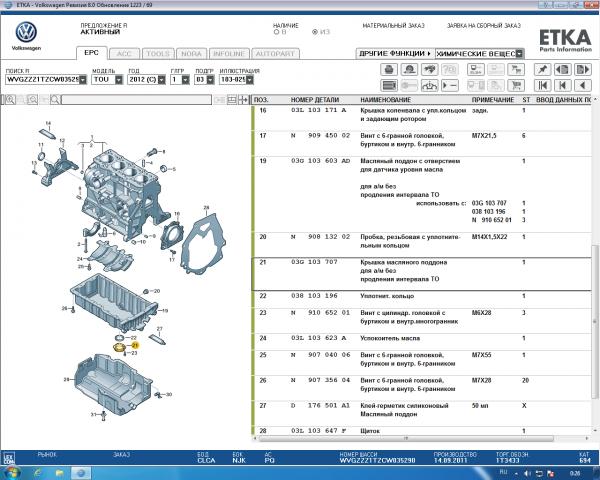Open the shopping cart icon
The image size is (600, 480).
[516, 85]
